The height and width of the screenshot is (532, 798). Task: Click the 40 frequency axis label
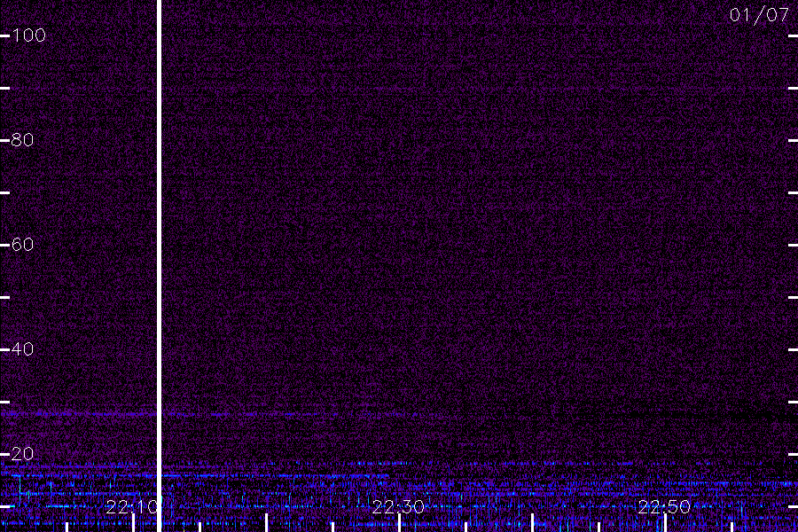tap(22, 349)
